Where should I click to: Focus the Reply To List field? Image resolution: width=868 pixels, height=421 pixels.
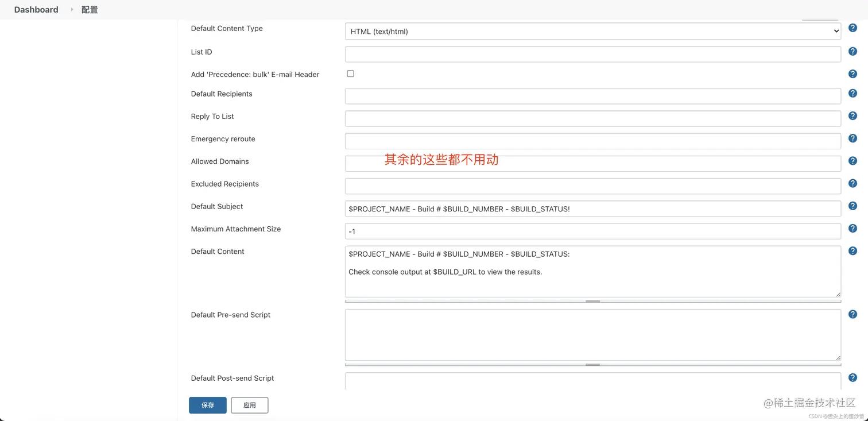pyautogui.click(x=593, y=118)
